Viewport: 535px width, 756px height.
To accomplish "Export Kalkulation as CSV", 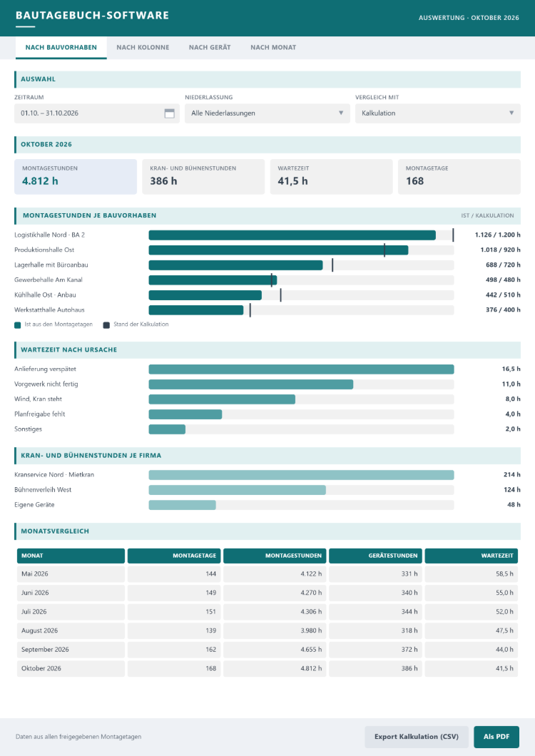I will pos(417,737).
